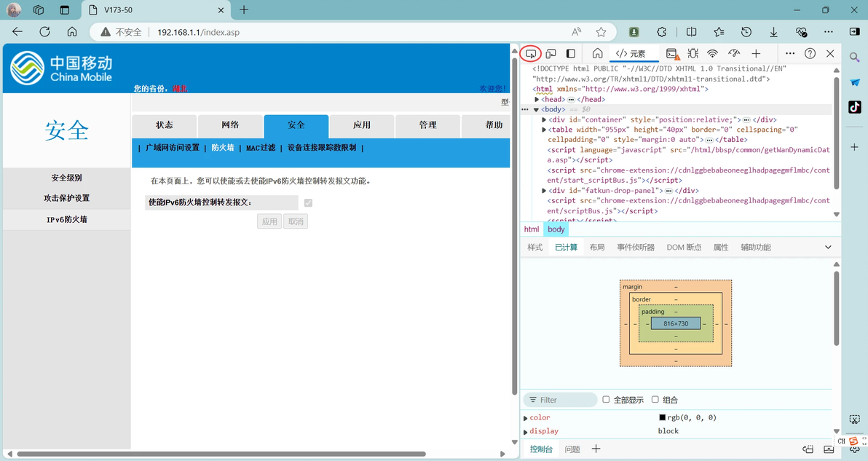Click the black color swatch for rgb(0, 0, 0)

(662, 417)
